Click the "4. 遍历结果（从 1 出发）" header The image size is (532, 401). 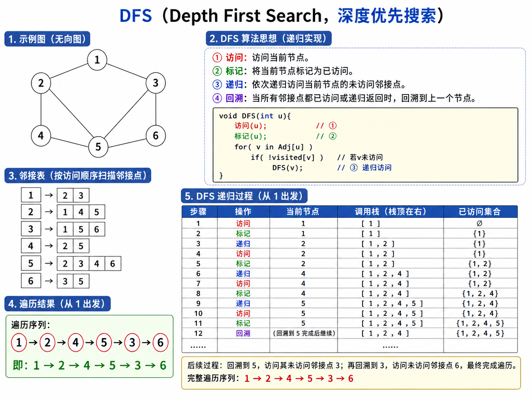coord(57,303)
